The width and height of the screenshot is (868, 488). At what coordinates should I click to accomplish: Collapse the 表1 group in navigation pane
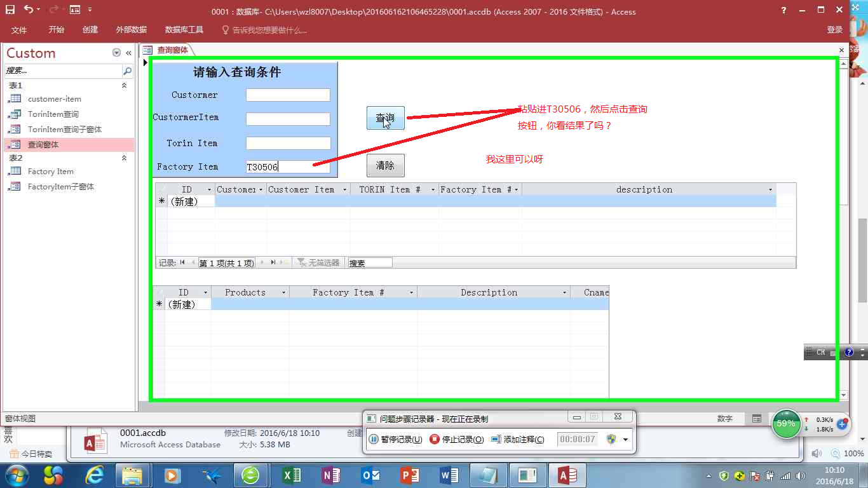point(124,85)
